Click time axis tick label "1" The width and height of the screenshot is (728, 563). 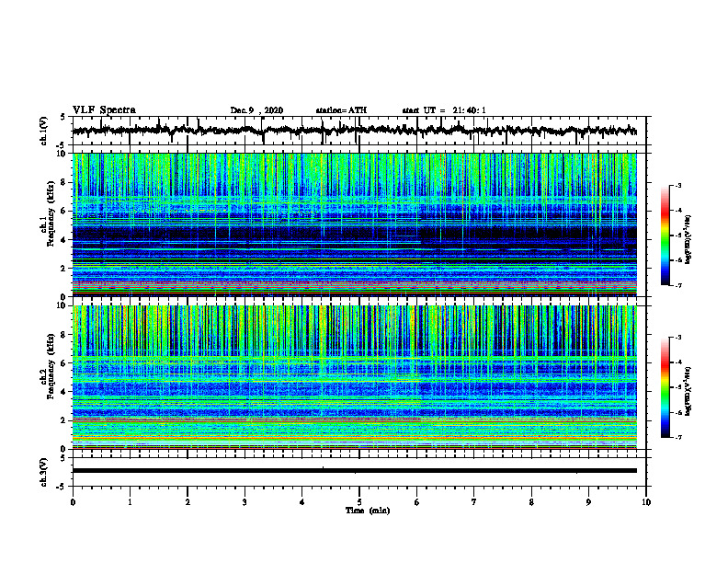coord(130,502)
